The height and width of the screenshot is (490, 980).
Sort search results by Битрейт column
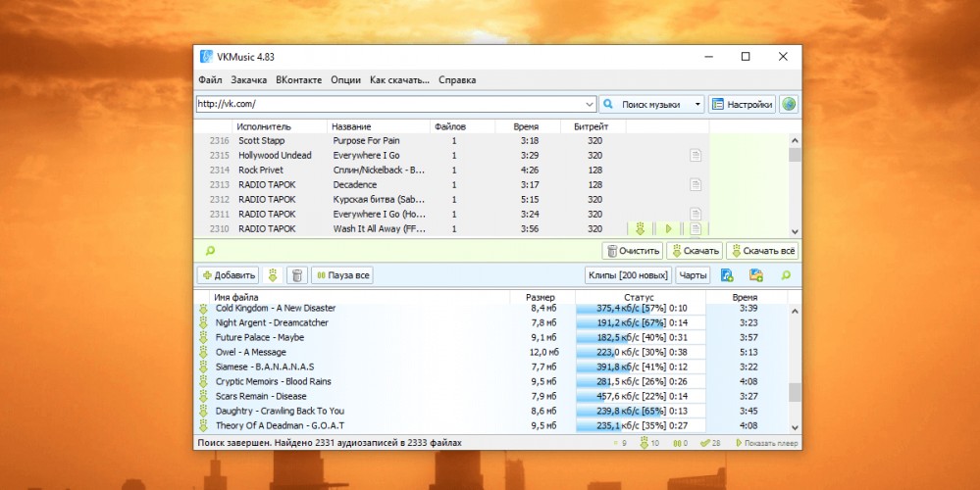593,126
